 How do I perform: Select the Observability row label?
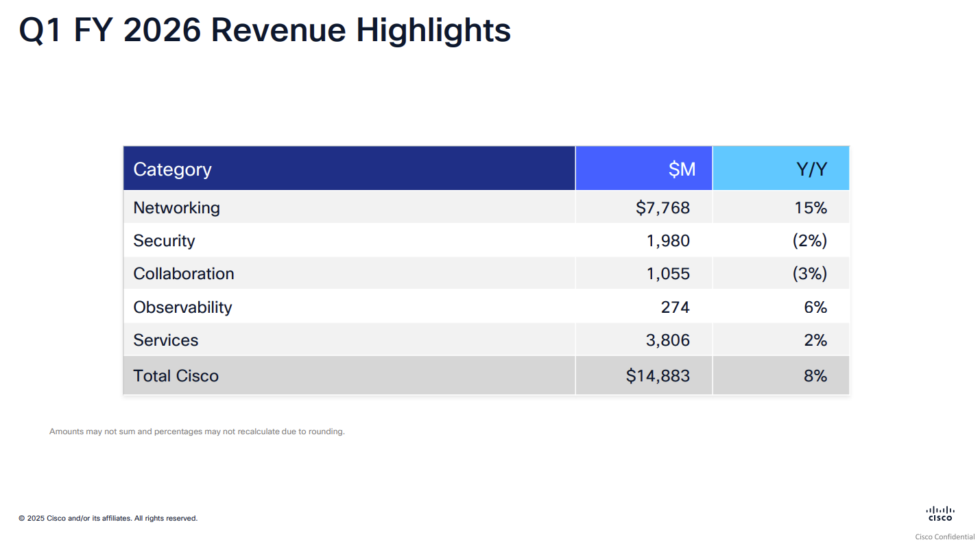click(182, 307)
